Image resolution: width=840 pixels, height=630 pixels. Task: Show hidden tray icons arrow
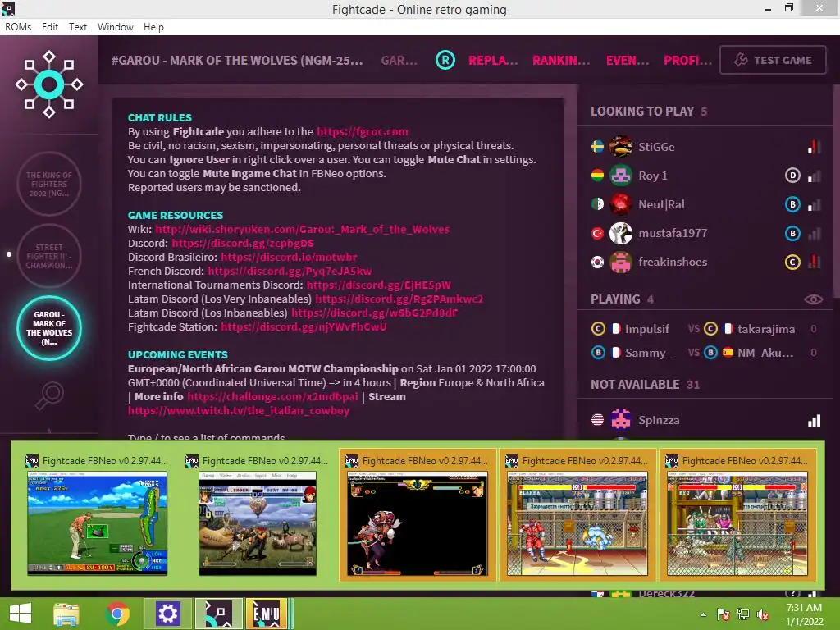coord(703,614)
